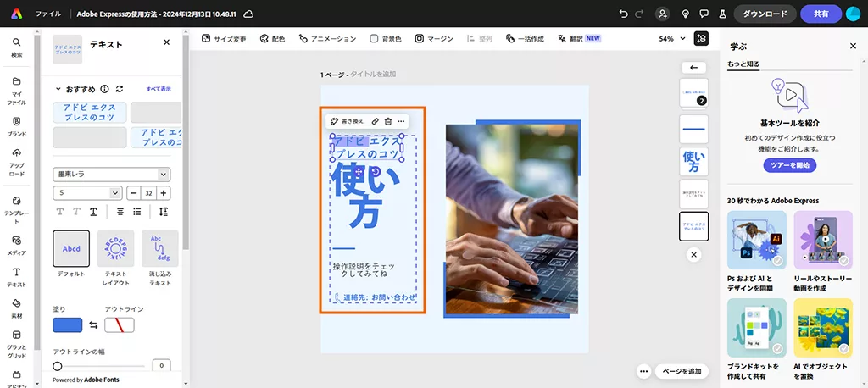Open the アップロード upload panel
Viewport: 868px width, 388px height.
point(17,162)
